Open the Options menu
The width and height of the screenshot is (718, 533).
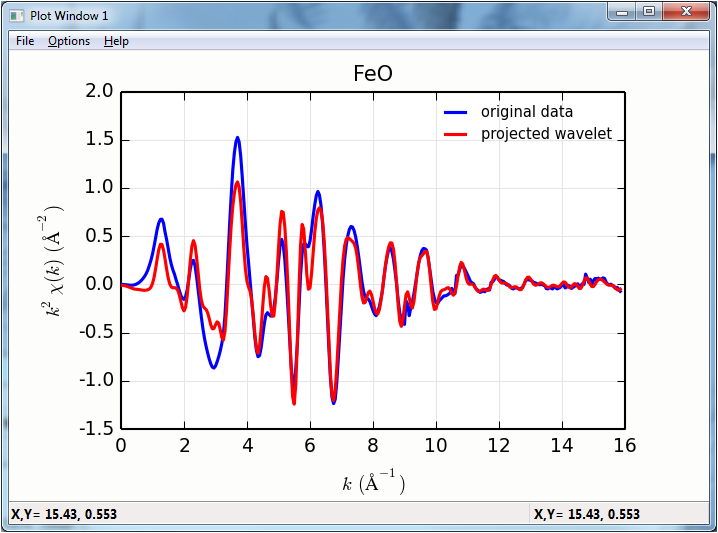coord(69,41)
